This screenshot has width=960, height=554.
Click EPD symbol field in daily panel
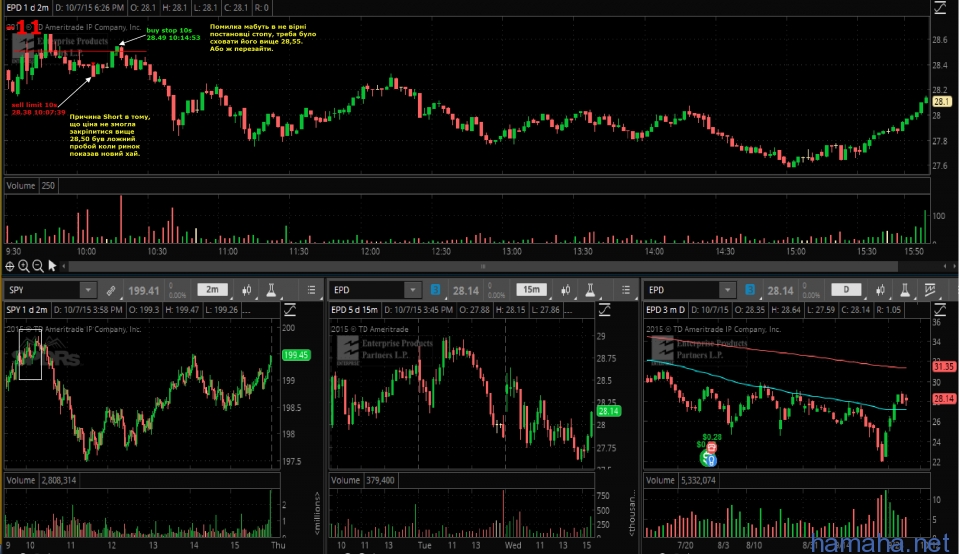[683, 290]
